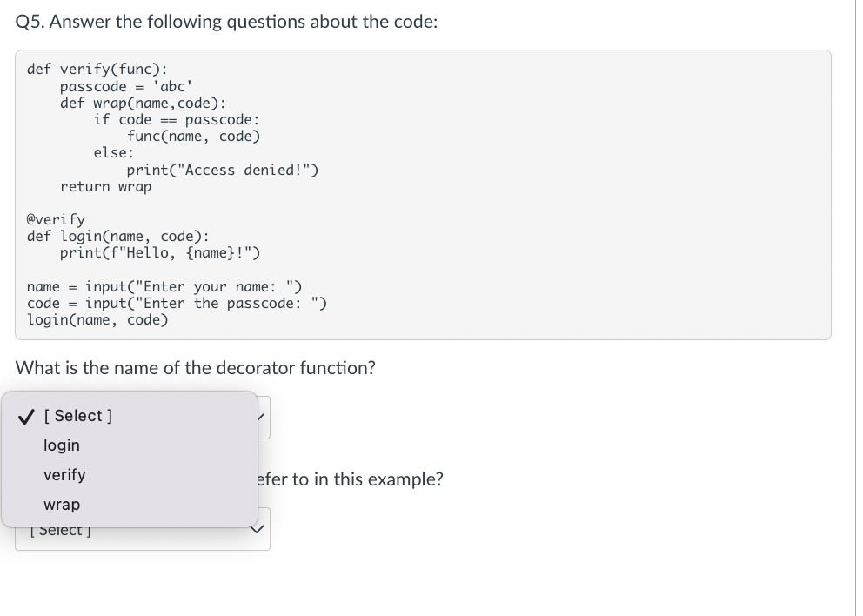
Task: Select "login" from the open dropdown menu
Action: click(62, 445)
